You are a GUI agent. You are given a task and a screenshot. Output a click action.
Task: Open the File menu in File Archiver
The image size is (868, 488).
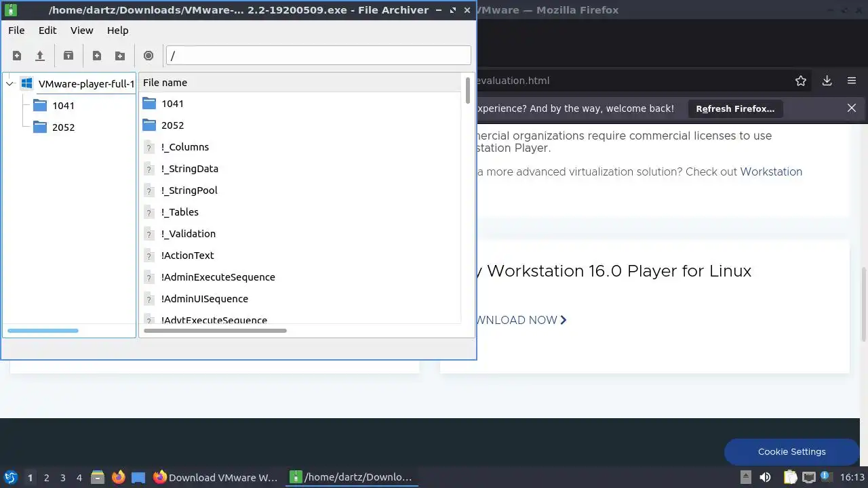pos(16,30)
